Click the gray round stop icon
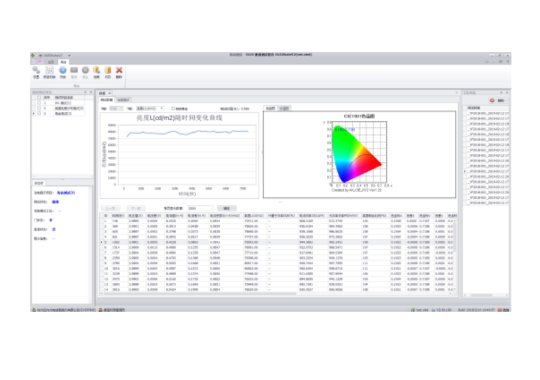The width and height of the screenshot is (540, 380). click(x=85, y=70)
